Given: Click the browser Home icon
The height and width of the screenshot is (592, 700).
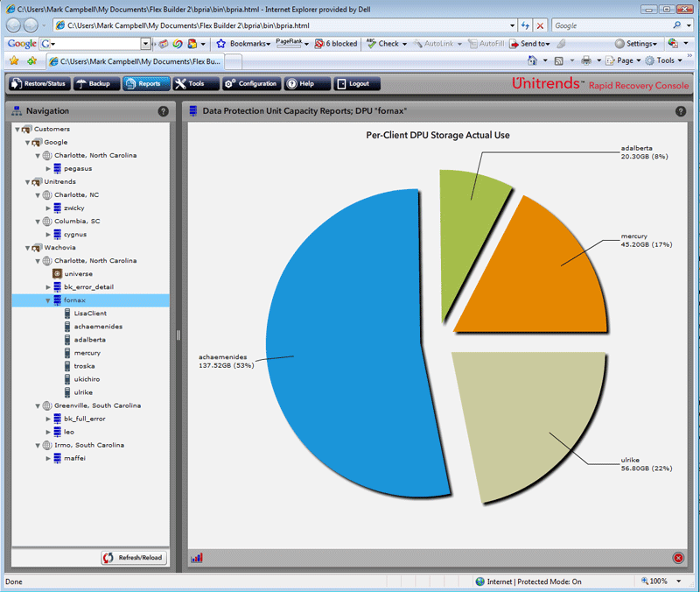Looking at the screenshot, I should point(532,60).
